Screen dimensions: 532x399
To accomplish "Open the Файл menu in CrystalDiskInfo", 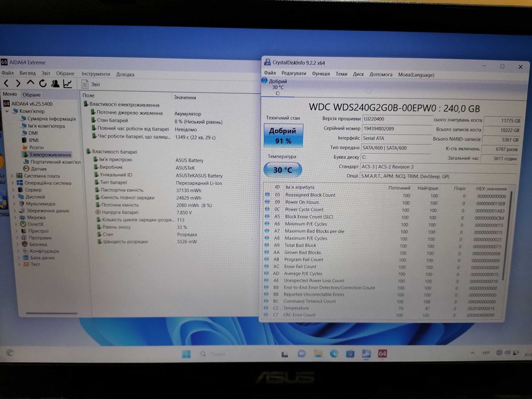I will pyautogui.click(x=270, y=73).
